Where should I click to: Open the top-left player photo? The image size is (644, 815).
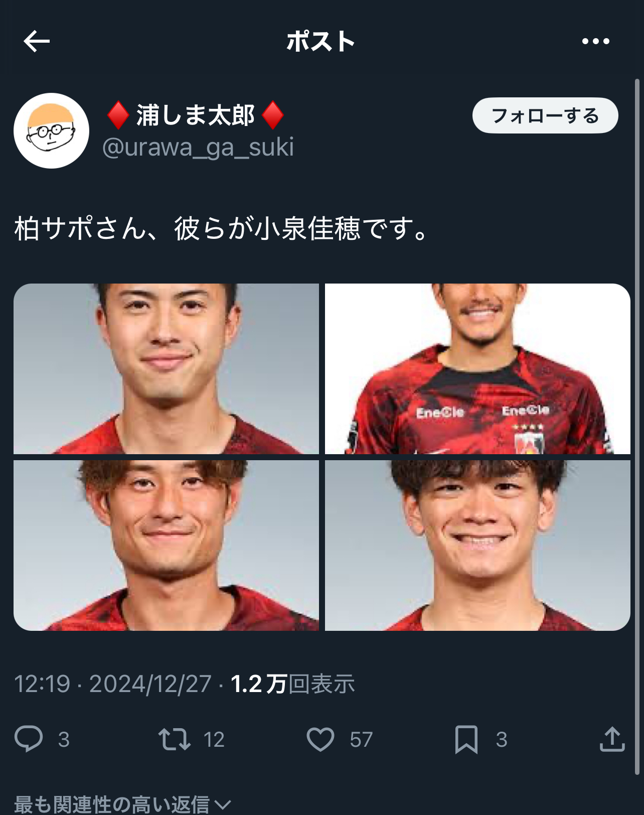pos(166,369)
